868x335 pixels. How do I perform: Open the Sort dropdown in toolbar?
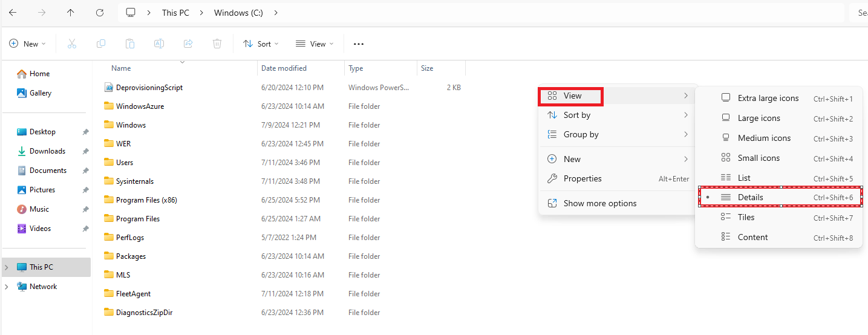[261, 44]
